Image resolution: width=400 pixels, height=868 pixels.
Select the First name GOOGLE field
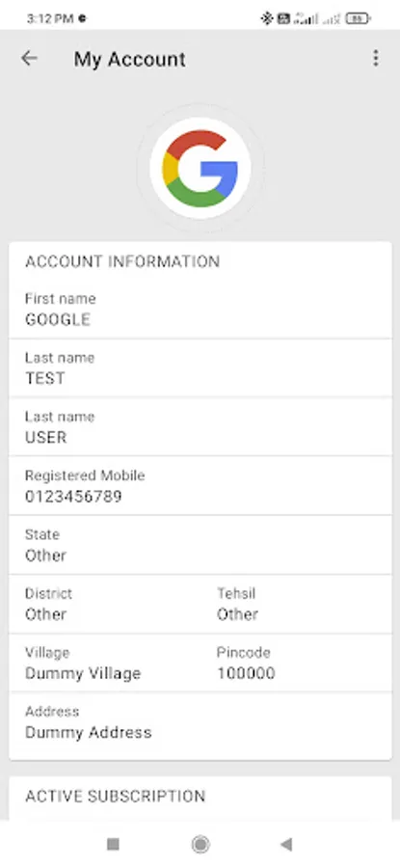point(200,309)
